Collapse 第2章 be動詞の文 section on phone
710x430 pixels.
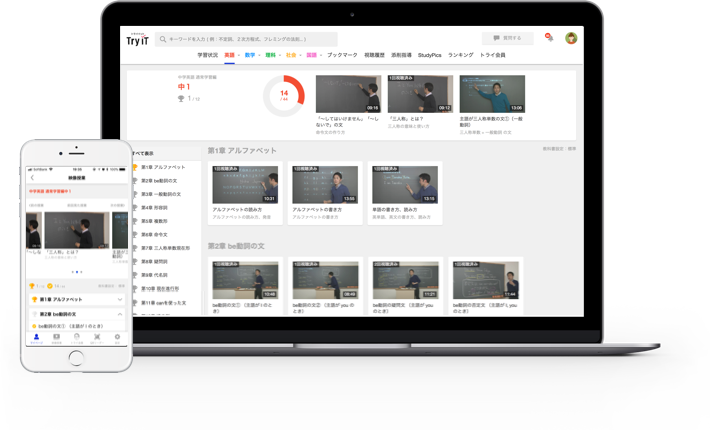pyautogui.click(x=120, y=314)
